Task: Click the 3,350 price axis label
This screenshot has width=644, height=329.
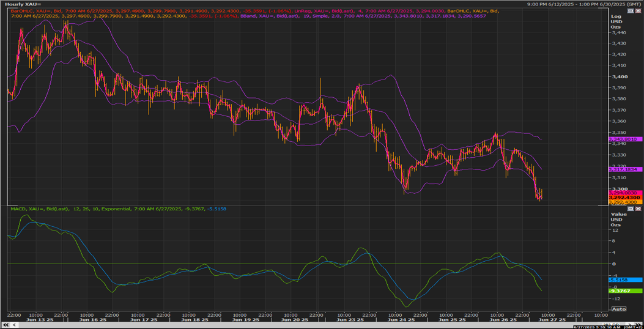Action: click(618, 133)
